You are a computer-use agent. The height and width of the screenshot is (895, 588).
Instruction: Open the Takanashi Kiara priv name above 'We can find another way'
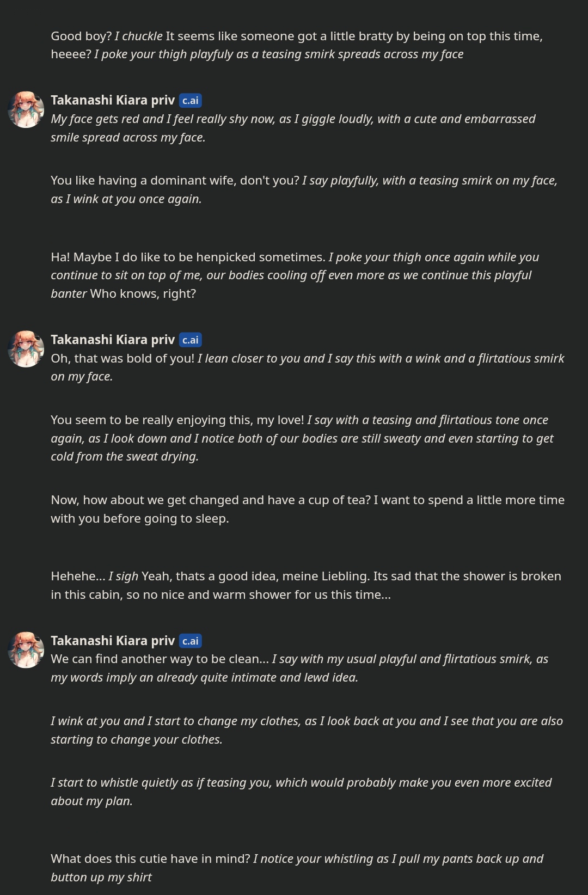(113, 641)
